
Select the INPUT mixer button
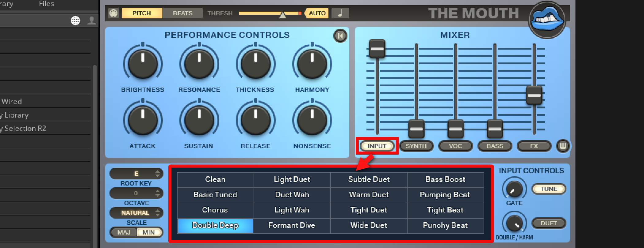tap(377, 146)
